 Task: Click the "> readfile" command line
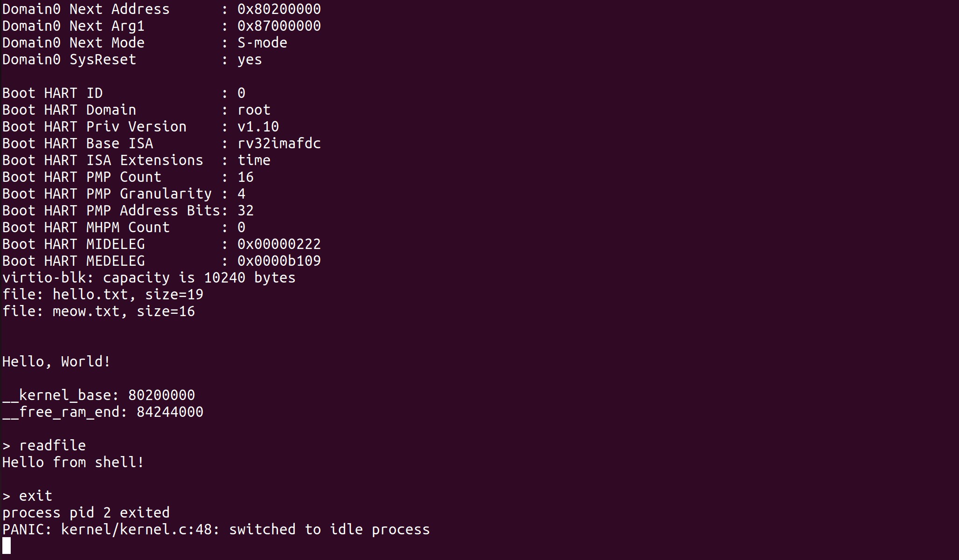[x=44, y=445]
